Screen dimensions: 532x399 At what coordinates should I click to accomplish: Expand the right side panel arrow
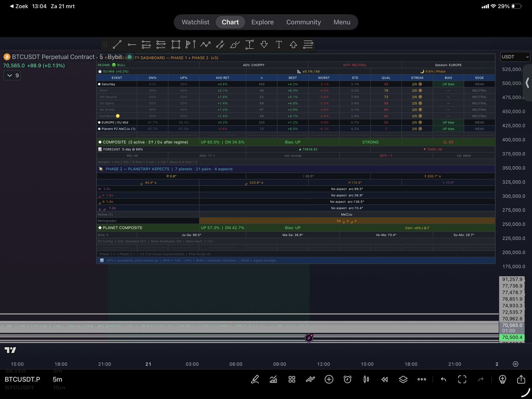527,83
